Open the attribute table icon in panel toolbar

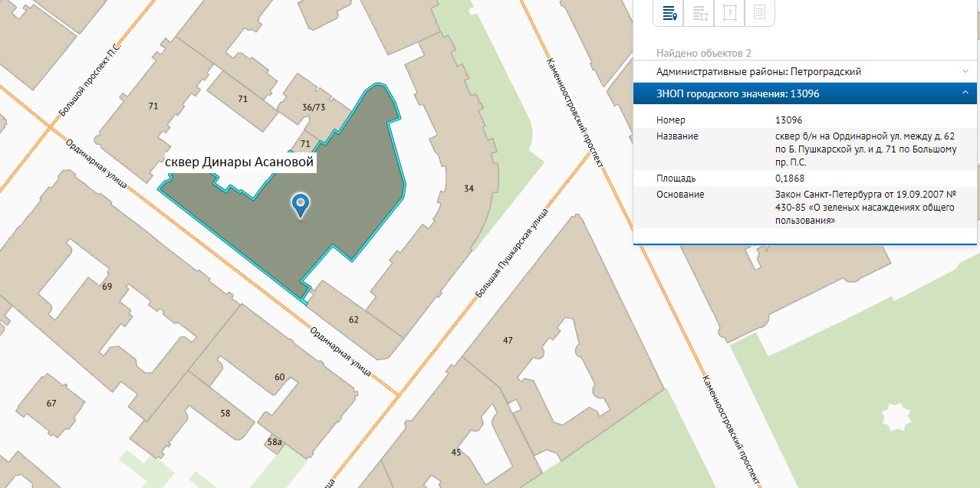click(699, 12)
